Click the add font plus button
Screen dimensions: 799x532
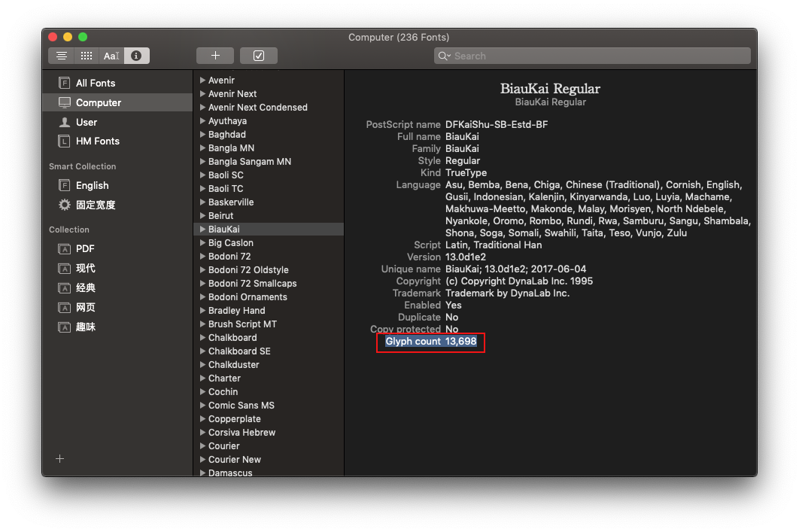coord(215,56)
